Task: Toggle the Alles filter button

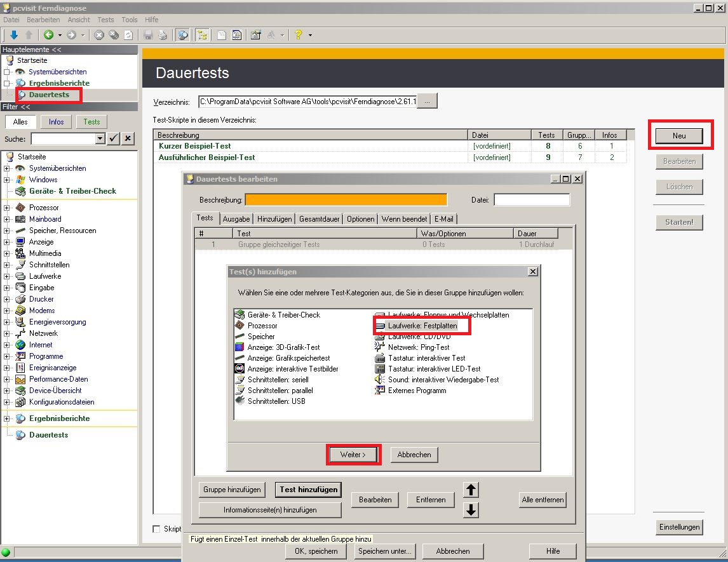Action: (x=20, y=122)
